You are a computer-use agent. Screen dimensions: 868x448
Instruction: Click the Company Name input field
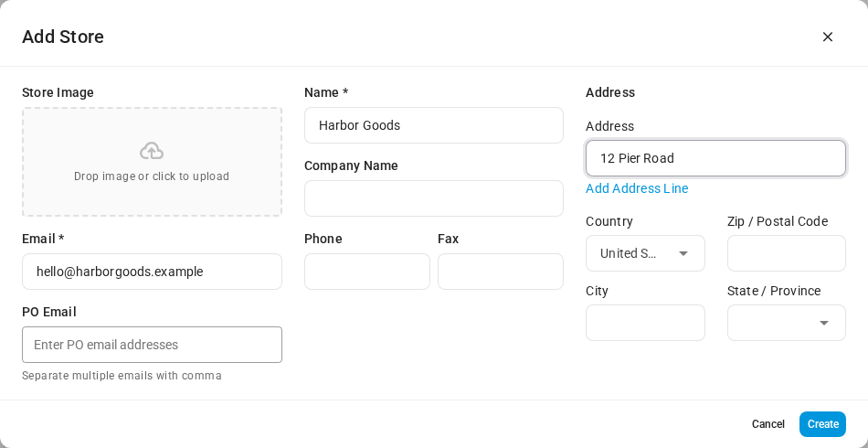433,198
